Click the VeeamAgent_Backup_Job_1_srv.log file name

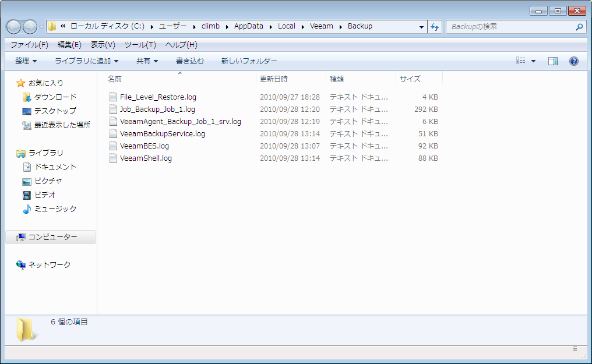181,122
